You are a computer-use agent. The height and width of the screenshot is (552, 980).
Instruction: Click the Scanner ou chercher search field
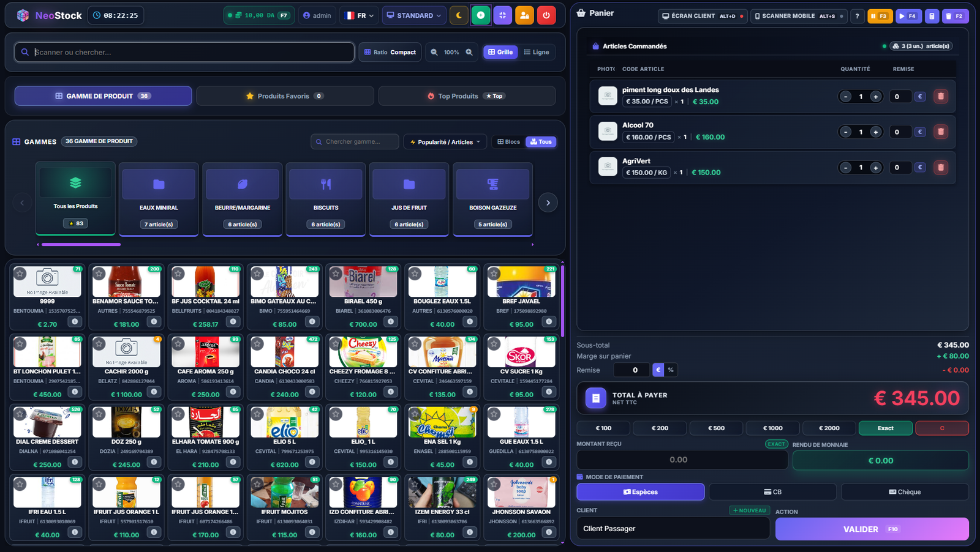click(x=184, y=52)
